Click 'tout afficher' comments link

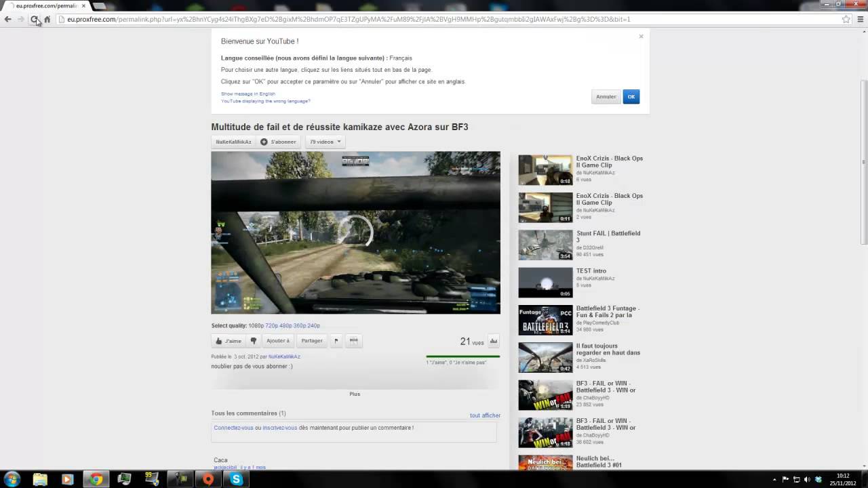pyautogui.click(x=486, y=415)
